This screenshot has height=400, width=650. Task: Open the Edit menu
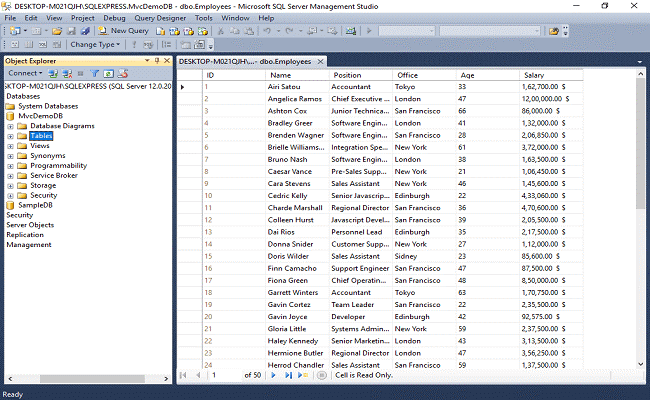click(31, 18)
